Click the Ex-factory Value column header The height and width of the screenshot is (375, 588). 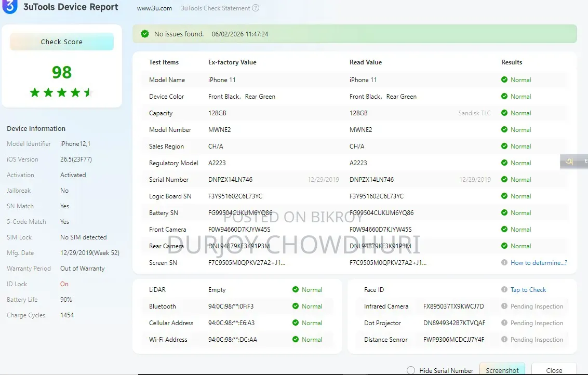[232, 62]
